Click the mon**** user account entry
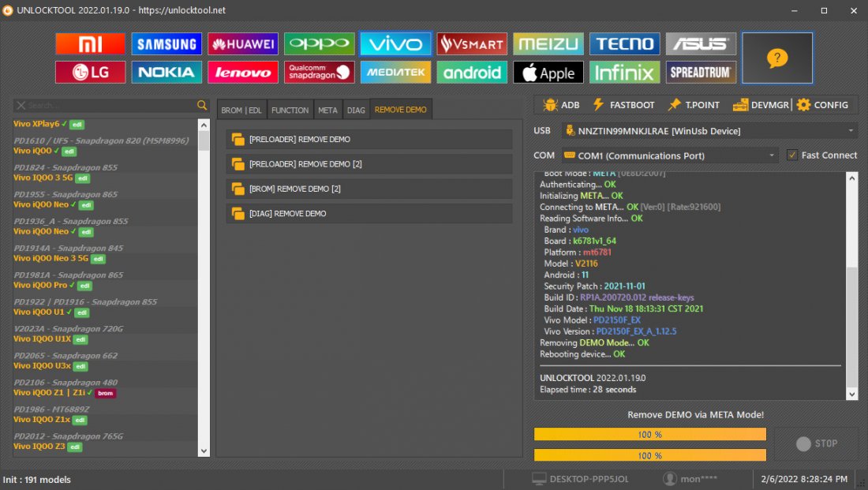The height and width of the screenshot is (490, 868). [x=690, y=479]
